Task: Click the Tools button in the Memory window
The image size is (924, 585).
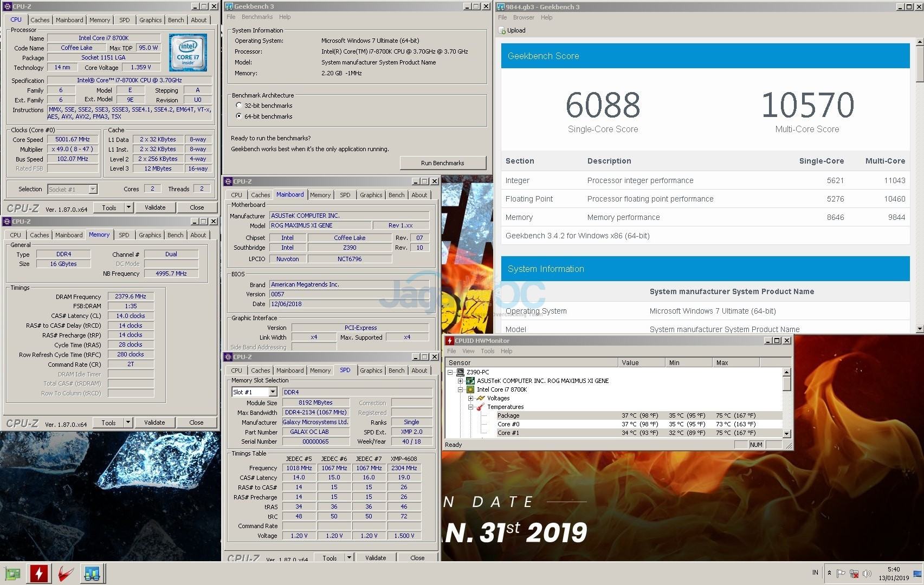Action: click(108, 422)
